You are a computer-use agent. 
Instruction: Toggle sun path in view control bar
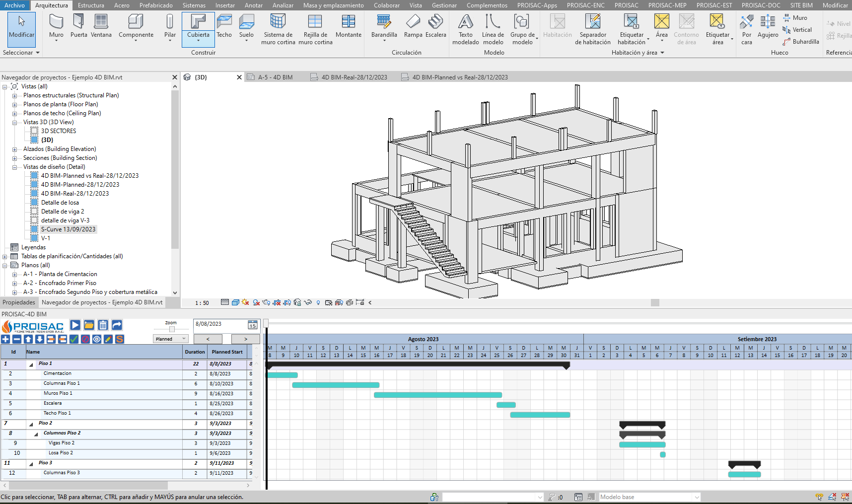(x=246, y=302)
